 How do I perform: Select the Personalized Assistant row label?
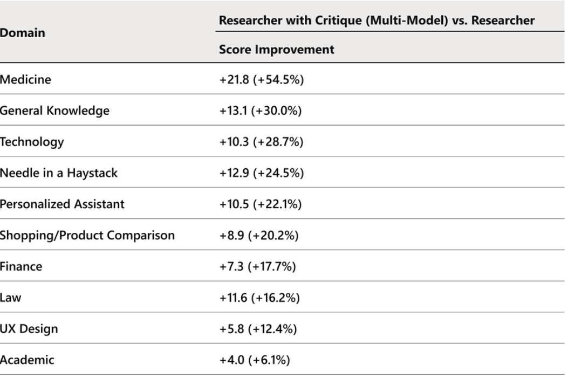62,204
